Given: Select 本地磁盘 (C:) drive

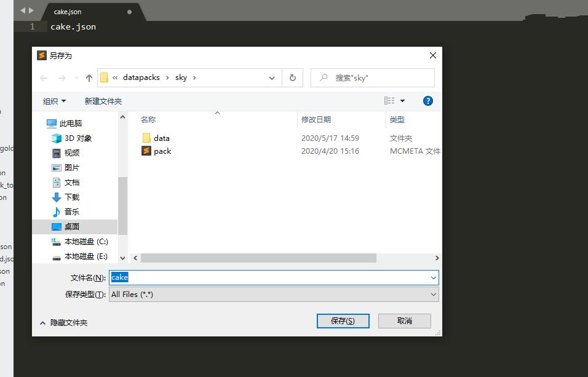Looking at the screenshot, I should [86, 242].
